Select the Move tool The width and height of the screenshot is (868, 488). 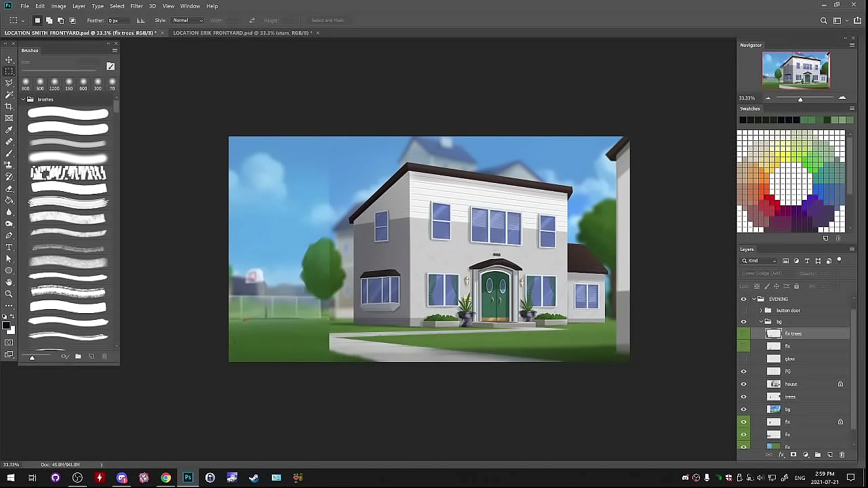(x=9, y=60)
